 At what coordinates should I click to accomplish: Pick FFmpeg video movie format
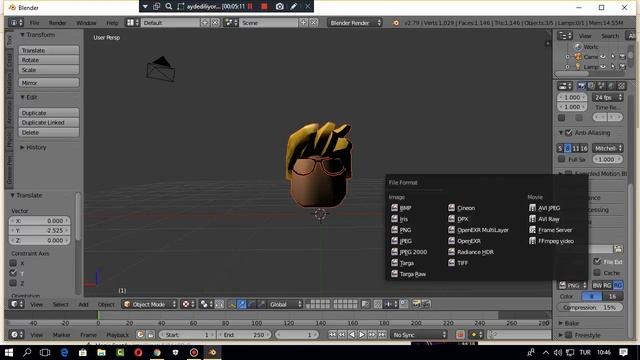[x=551, y=241]
